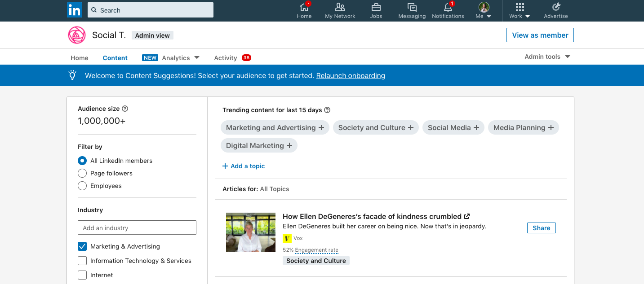Click the Vox publisher logo
Image resolution: width=644 pixels, height=284 pixels.
pos(287,238)
